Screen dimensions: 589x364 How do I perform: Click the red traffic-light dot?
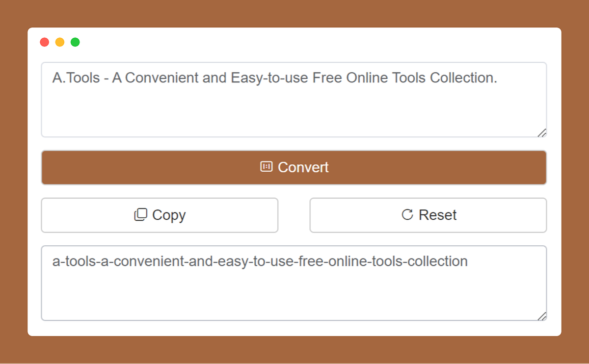pyautogui.click(x=44, y=42)
